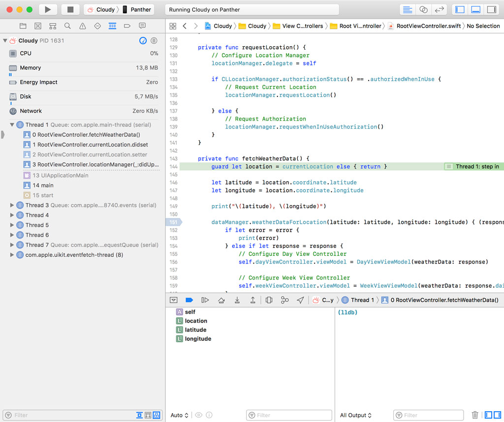Open the Auto variables scope dropdown
The width and height of the screenshot is (504, 422).
click(x=179, y=415)
